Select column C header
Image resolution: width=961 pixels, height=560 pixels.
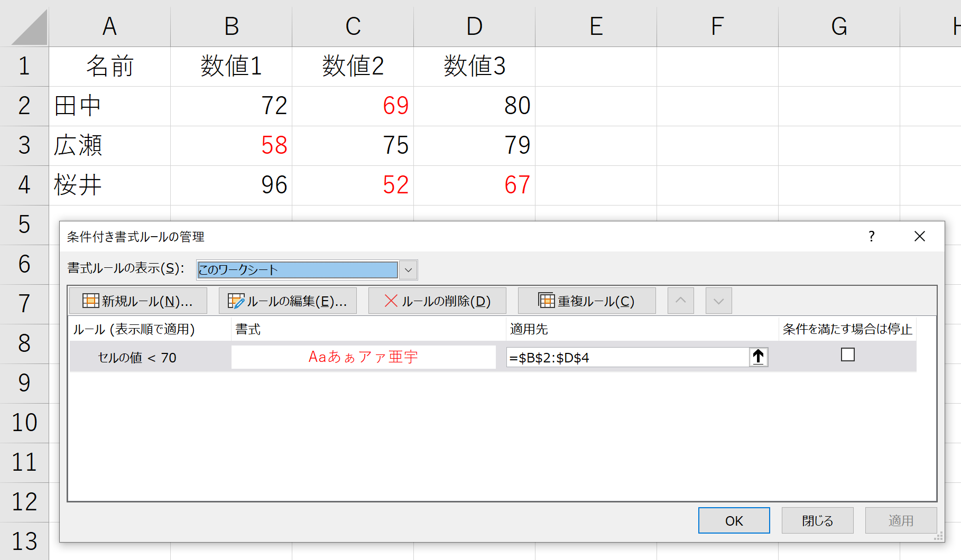click(x=353, y=25)
